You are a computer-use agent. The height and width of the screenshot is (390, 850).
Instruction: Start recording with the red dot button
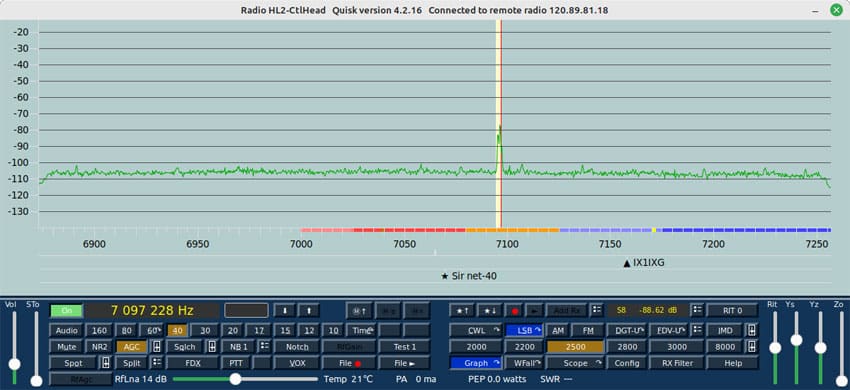(514, 311)
